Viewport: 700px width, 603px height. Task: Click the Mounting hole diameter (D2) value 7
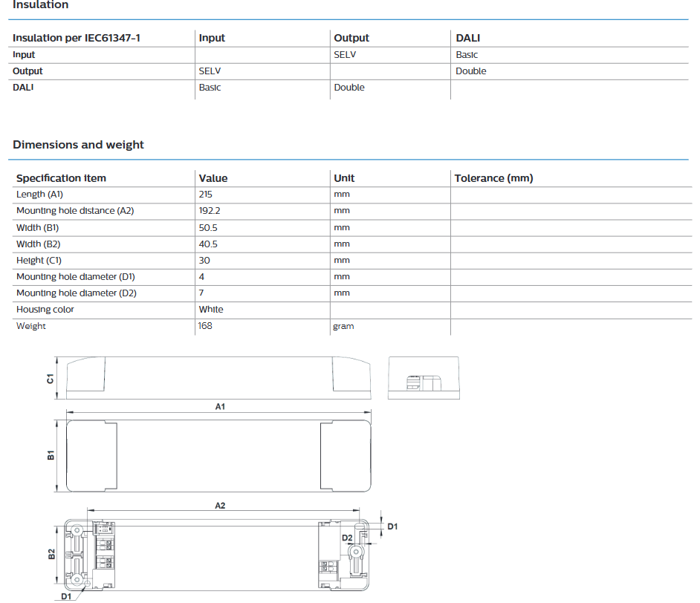point(201,293)
